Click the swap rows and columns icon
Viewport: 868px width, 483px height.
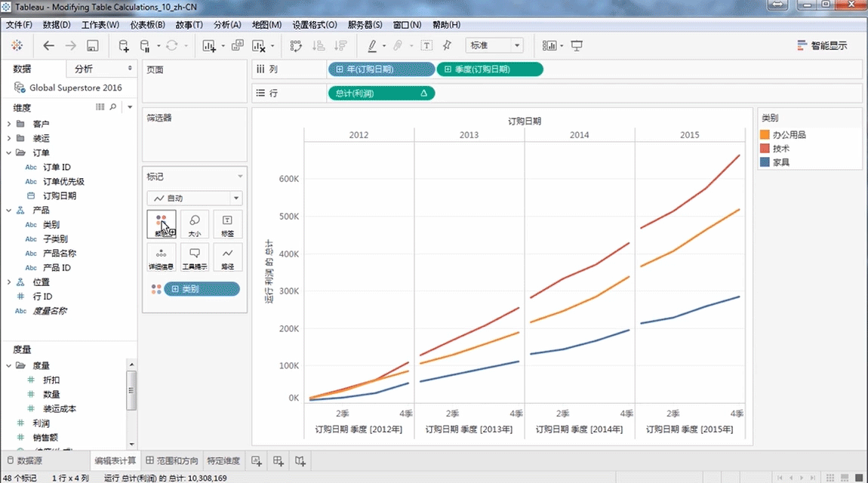296,46
